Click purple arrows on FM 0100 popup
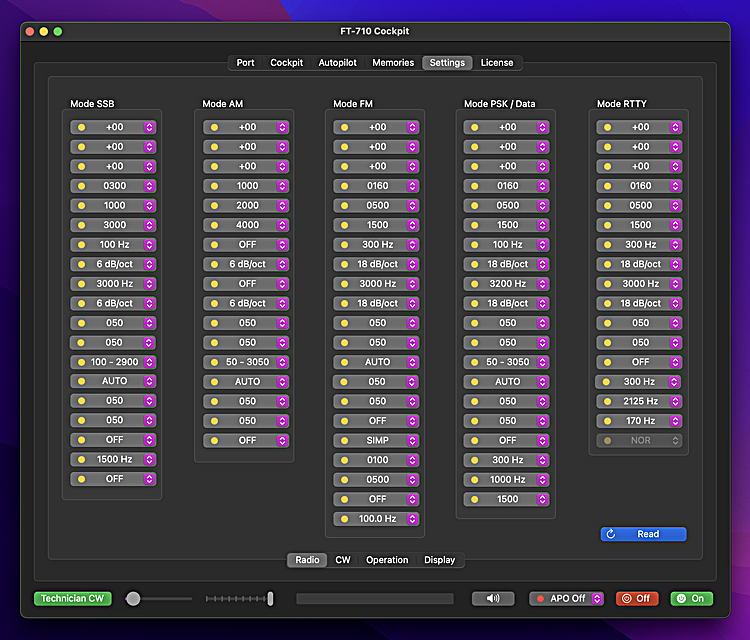This screenshot has width=750, height=640. (x=412, y=460)
